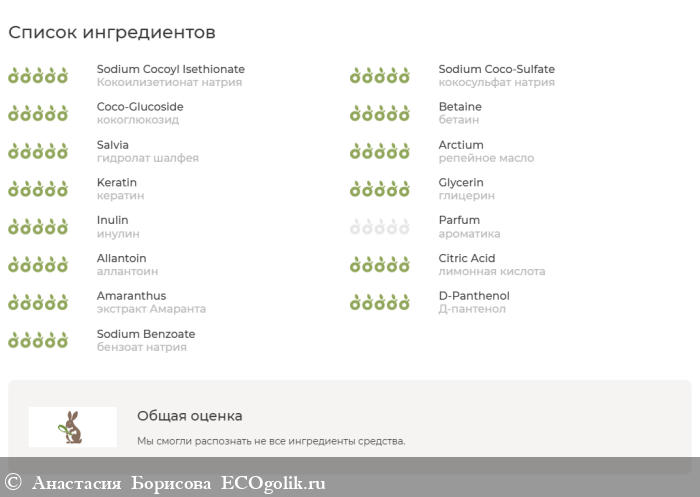The height and width of the screenshot is (497, 700).
Task: Click the green rating icons beside Keratin
Action: (38, 189)
